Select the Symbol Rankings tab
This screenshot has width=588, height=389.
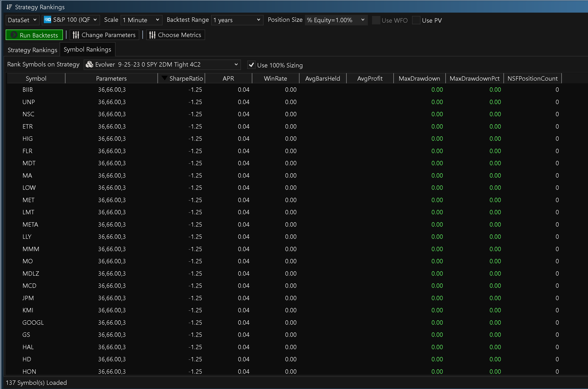[87, 49]
